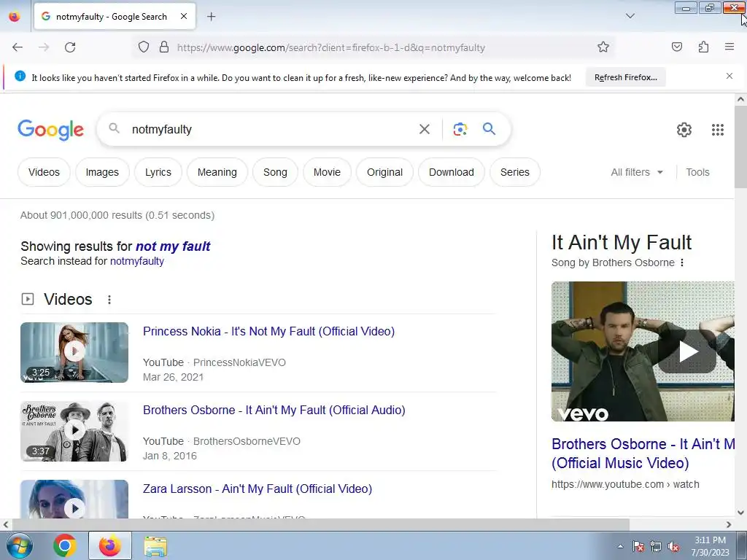Open Google apps grid
The height and width of the screenshot is (560, 747).
point(718,130)
